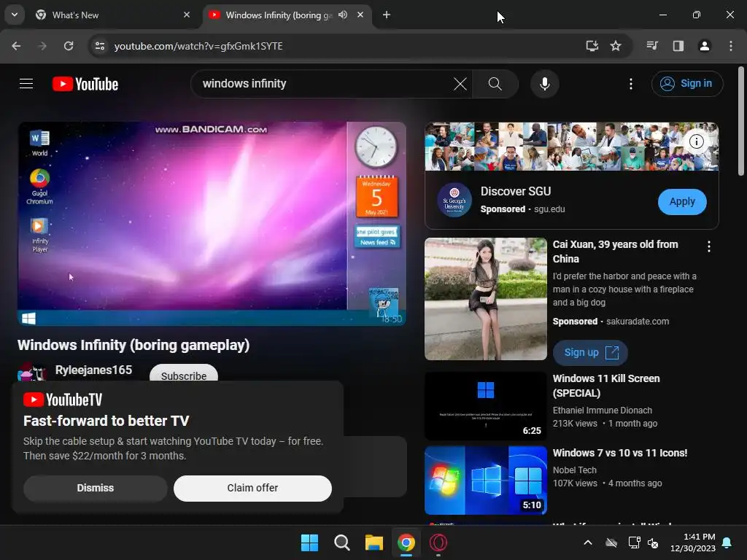747x560 pixels.
Task: Open the St. George's University ad logo
Action: (454, 201)
